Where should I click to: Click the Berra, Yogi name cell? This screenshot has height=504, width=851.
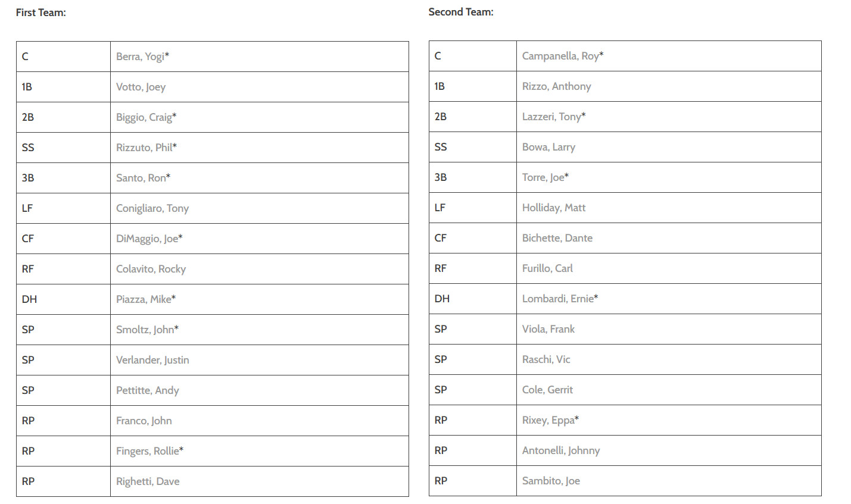pyautogui.click(x=260, y=57)
